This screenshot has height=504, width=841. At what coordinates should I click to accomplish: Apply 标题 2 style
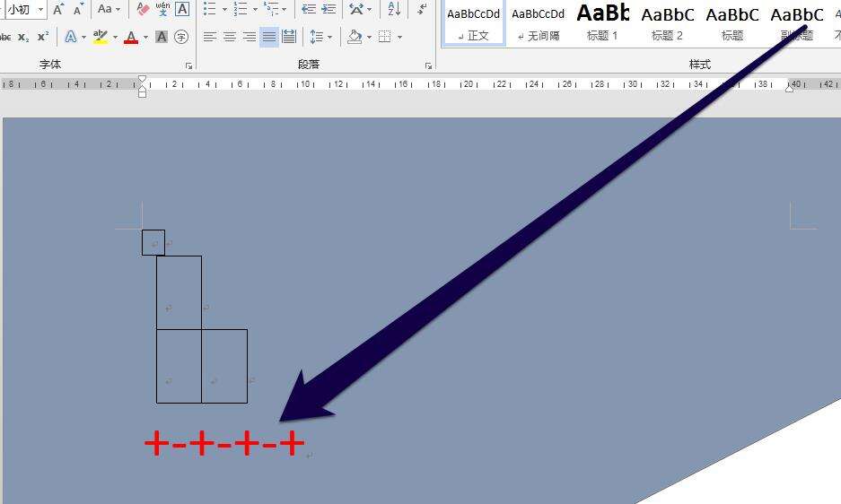point(667,22)
